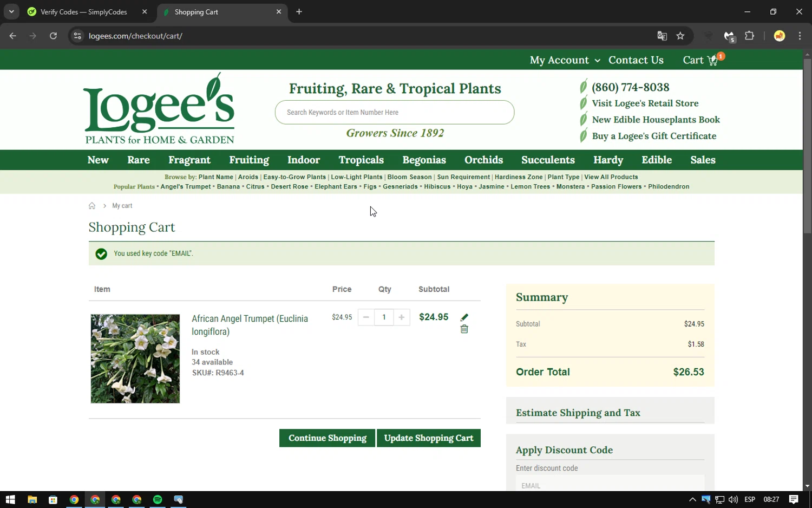Screen dimensions: 812x508
Task: Open the Chrome profile avatar
Action: [780, 36]
